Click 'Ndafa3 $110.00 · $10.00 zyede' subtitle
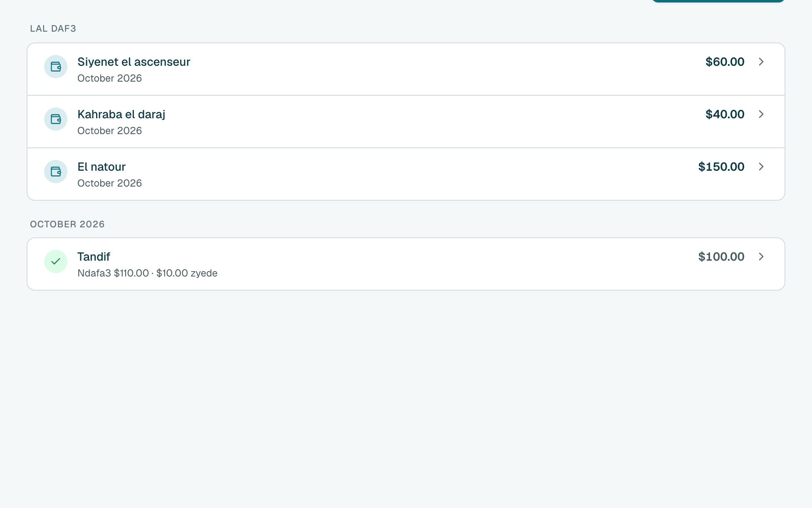The image size is (812, 508). pyautogui.click(x=147, y=273)
